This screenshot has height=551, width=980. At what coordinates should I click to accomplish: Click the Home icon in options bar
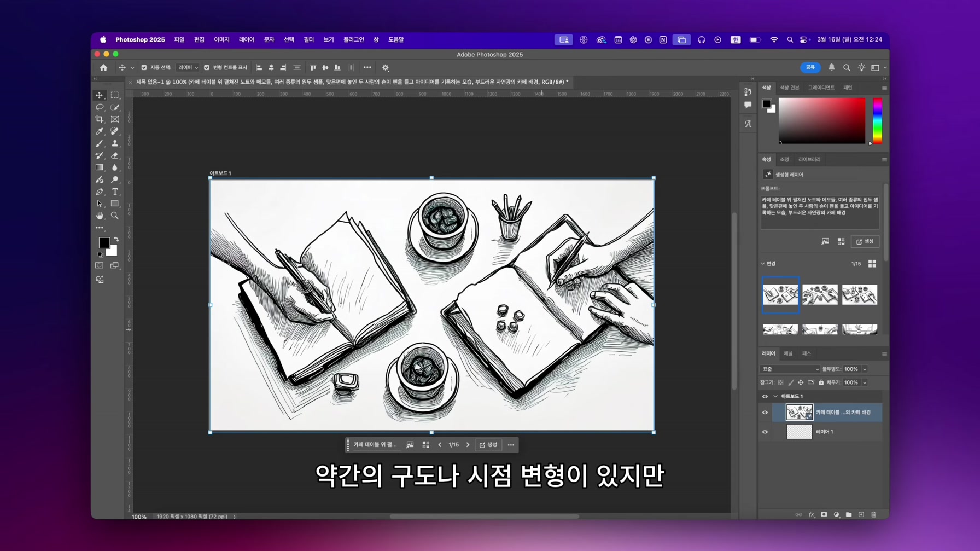[x=103, y=68]
